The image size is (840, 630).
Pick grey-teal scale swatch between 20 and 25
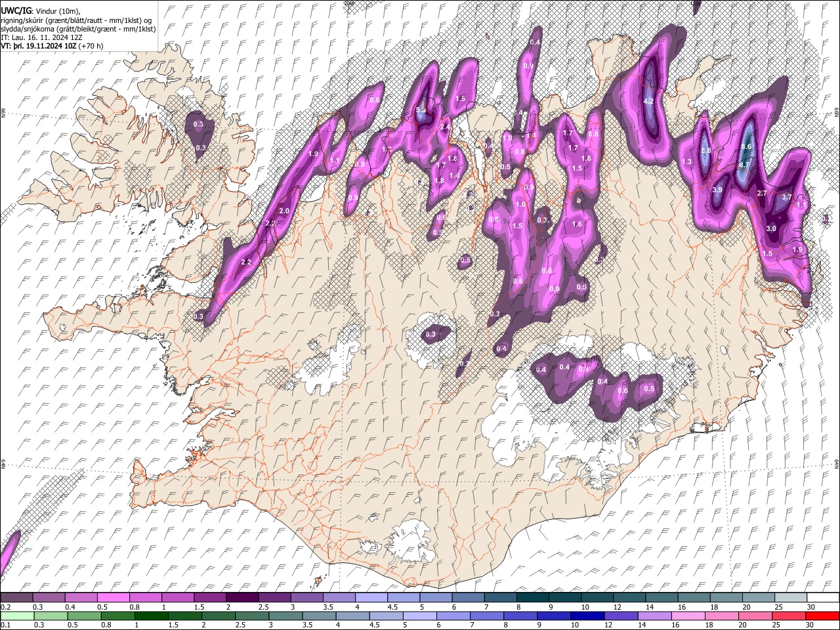point(757,598)
